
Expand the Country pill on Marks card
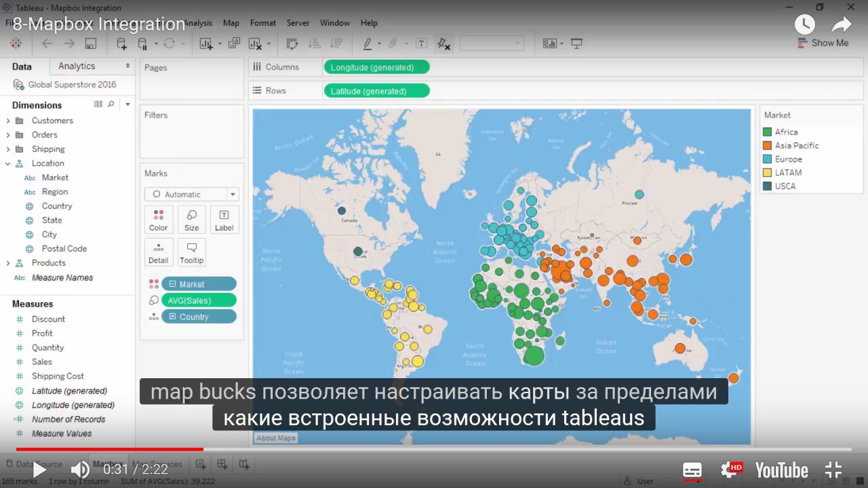click(172, 317)
